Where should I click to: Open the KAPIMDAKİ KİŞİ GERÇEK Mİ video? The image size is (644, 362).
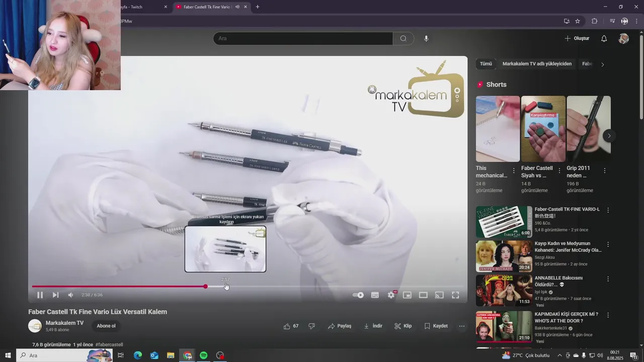click(x=504, y=327)
